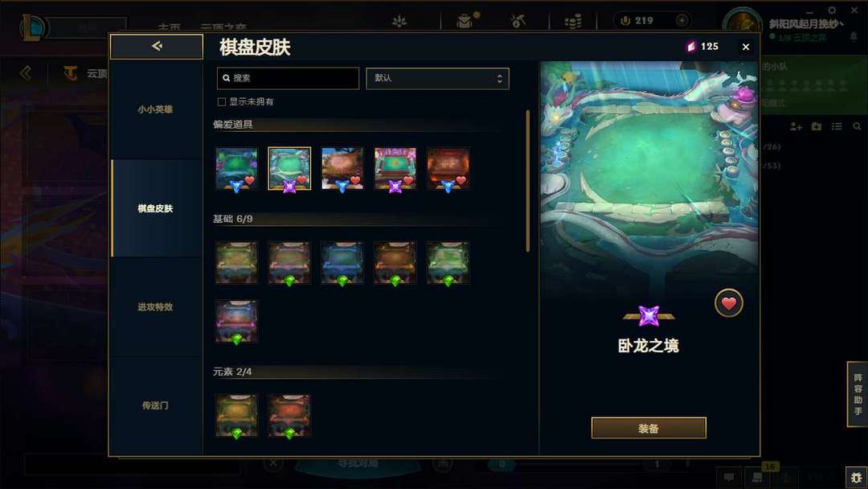Open the 进攻特效 tab
The height and width of the screenshot is (489, 868).
coord(156,306)
